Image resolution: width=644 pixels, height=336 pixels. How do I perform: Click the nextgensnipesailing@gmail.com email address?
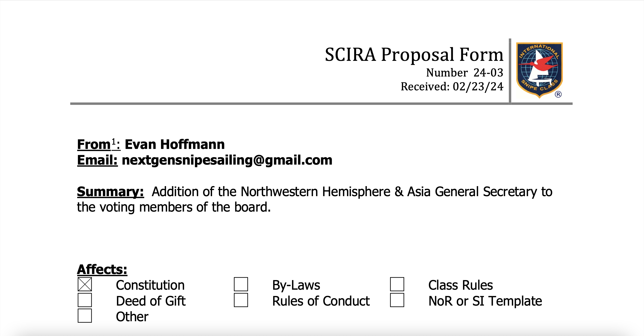(227, 160)
